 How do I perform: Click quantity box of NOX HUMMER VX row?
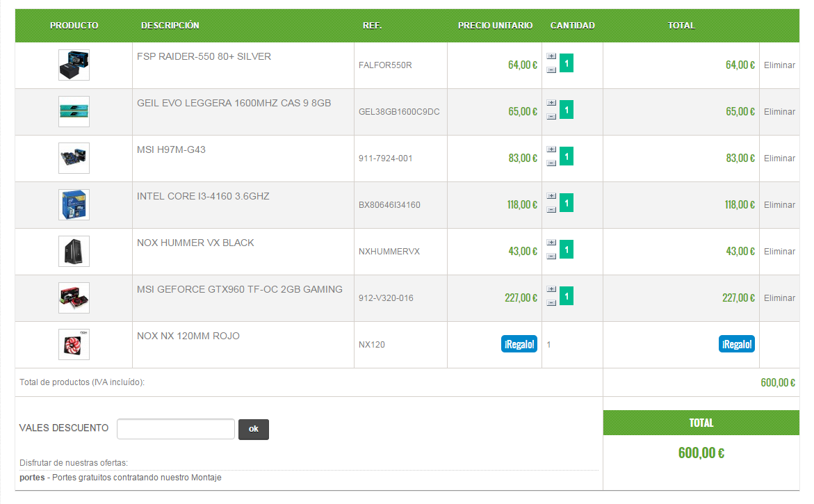tap(567, 250)
